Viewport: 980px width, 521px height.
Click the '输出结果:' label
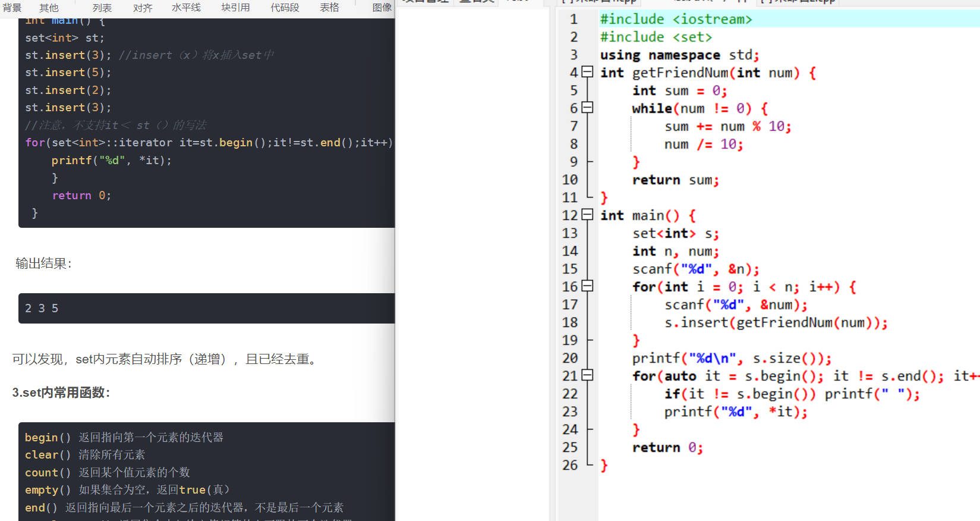click(x=43, y=263)
